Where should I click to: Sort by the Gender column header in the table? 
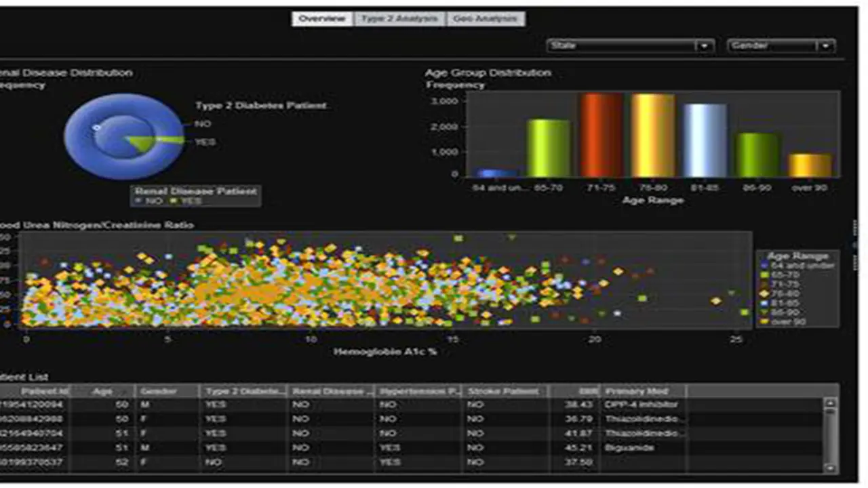[x=167, y=391]
